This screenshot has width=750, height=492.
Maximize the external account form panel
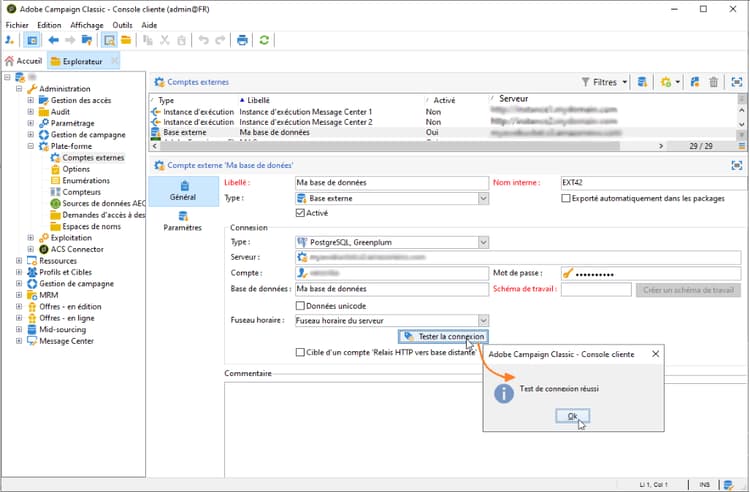pyautogui.click(x=737, y=164)
